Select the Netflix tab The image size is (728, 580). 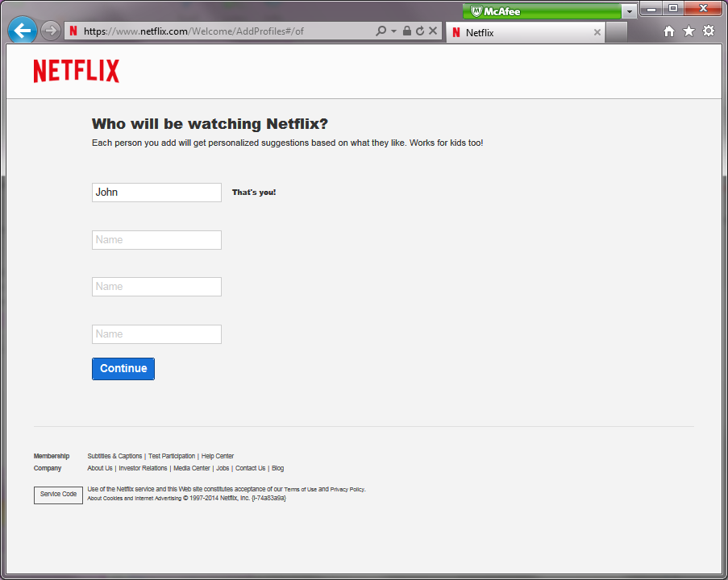click(525, 32)
